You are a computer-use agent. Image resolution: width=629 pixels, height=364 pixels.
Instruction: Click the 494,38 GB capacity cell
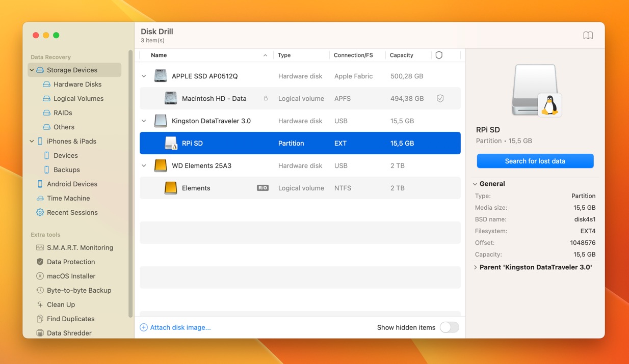tap(407, 99)
